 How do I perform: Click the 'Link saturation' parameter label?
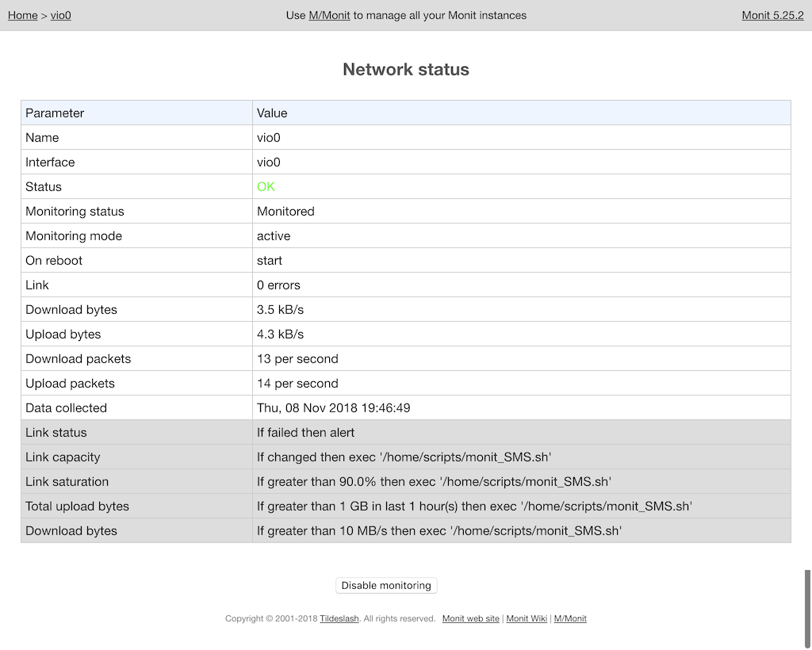pos(67,482)
